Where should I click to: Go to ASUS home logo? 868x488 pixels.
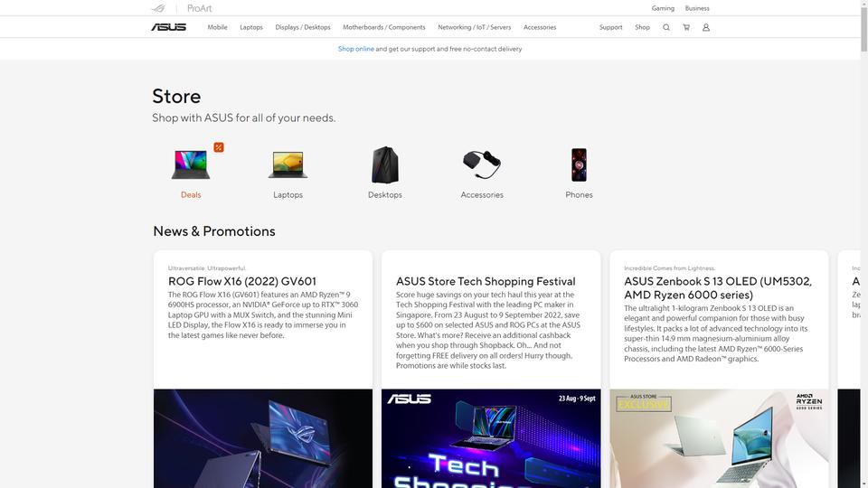coord(169,27)
